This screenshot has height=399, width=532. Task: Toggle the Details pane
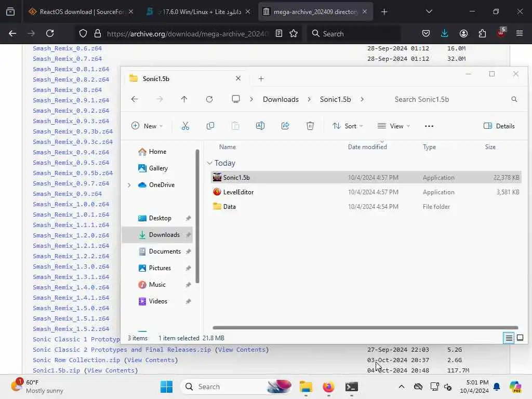499,126
